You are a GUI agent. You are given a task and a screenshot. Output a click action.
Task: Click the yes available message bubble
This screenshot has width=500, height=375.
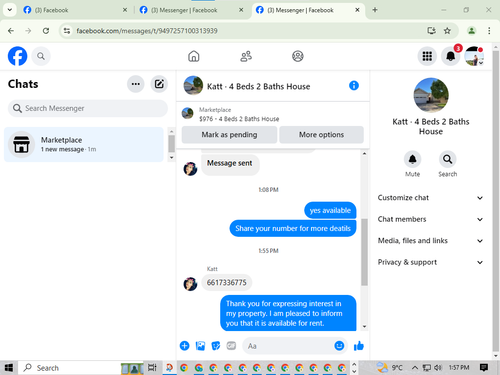[x=330, y=210]
